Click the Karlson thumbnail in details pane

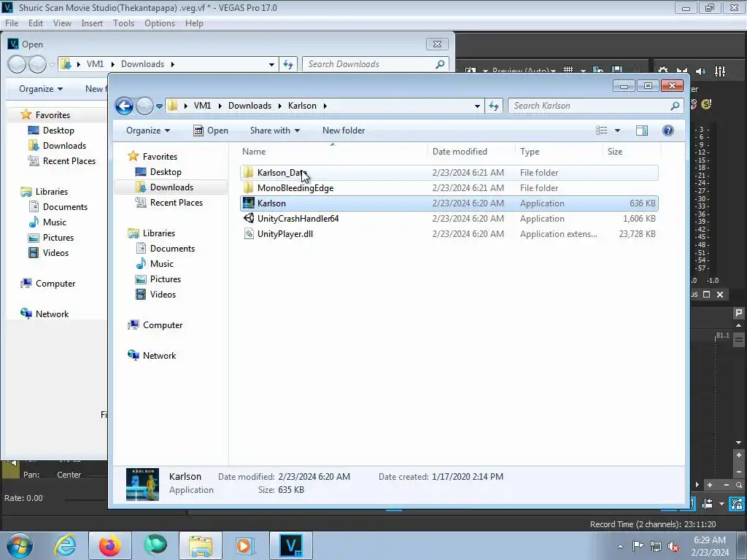point(142,484)
